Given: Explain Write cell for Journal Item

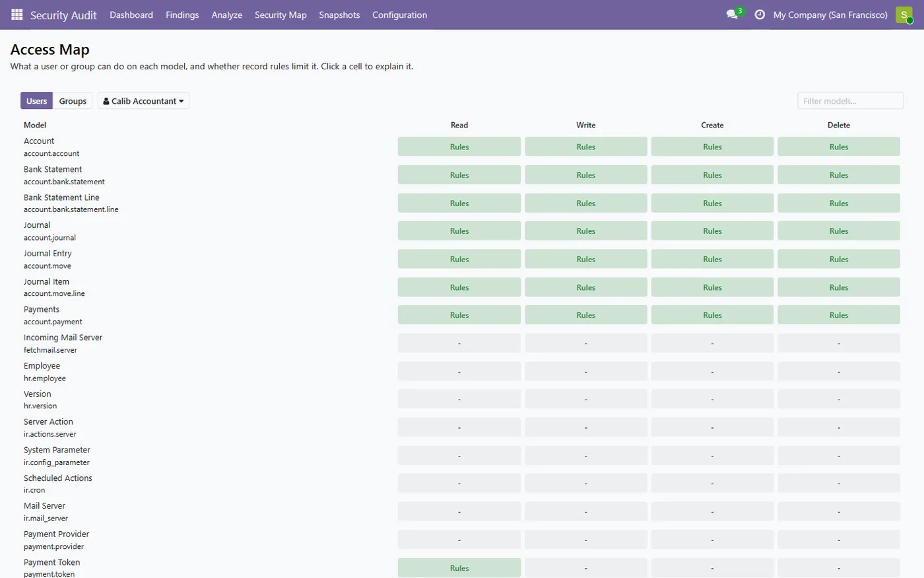Looking at the screenshot, I should pos(586,287).
